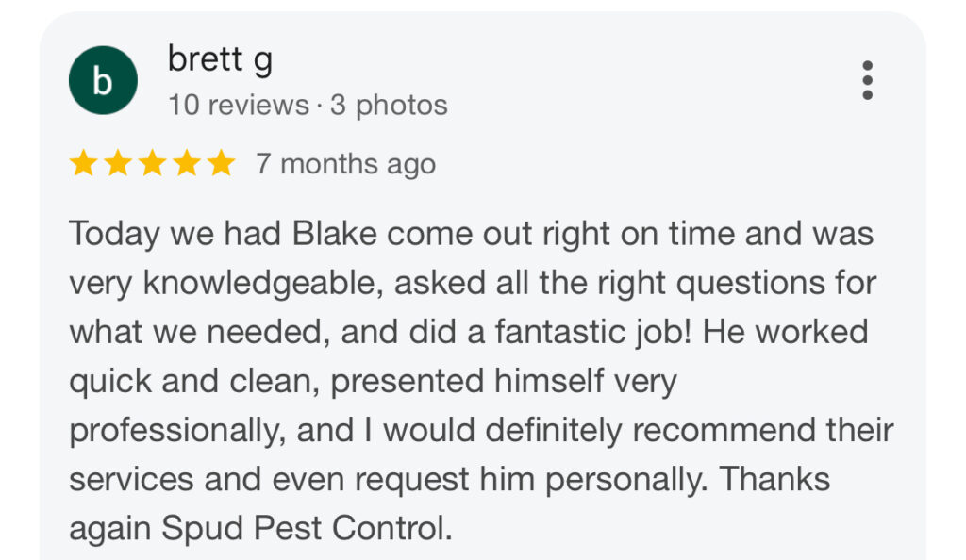
Task: Click the third yellow rating star
Action: [x=152, y=164]
